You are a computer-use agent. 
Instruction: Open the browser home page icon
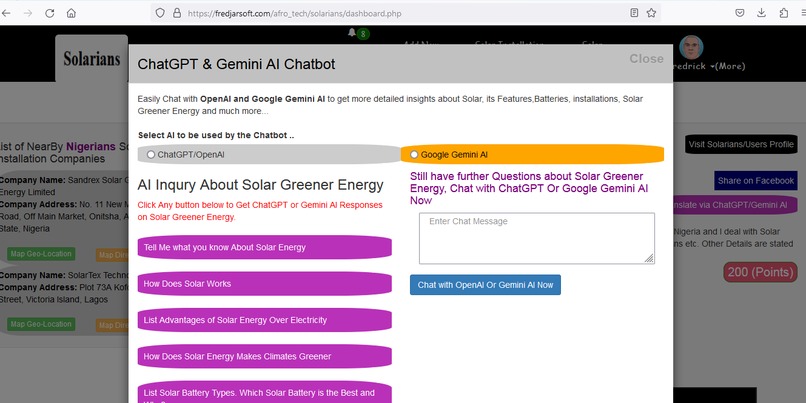[71, 13]
